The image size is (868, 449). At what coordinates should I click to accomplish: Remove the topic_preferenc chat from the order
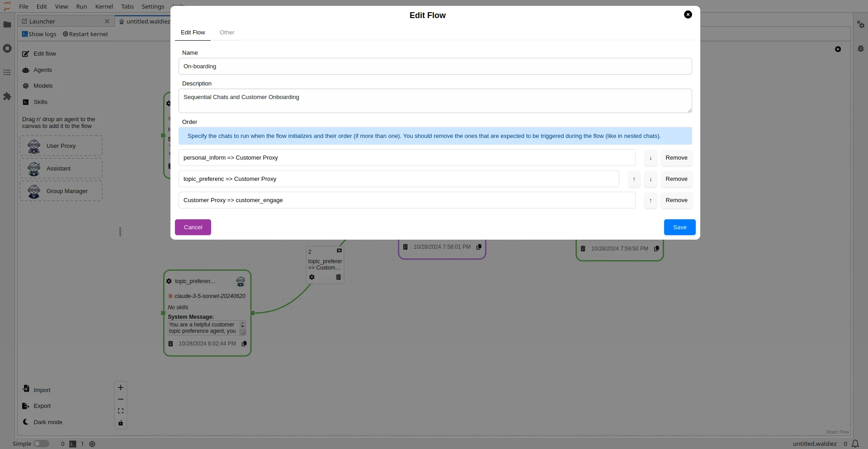(x=676, y=179)
